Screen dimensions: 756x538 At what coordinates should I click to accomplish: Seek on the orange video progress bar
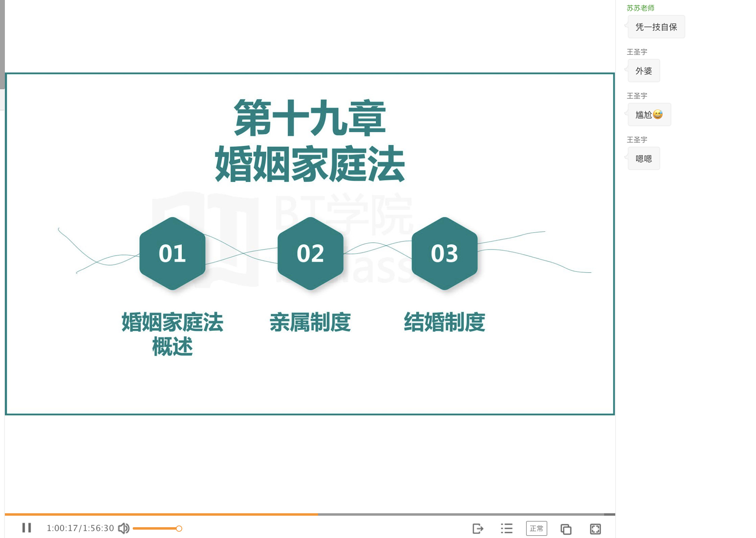[x=161, y=514]
